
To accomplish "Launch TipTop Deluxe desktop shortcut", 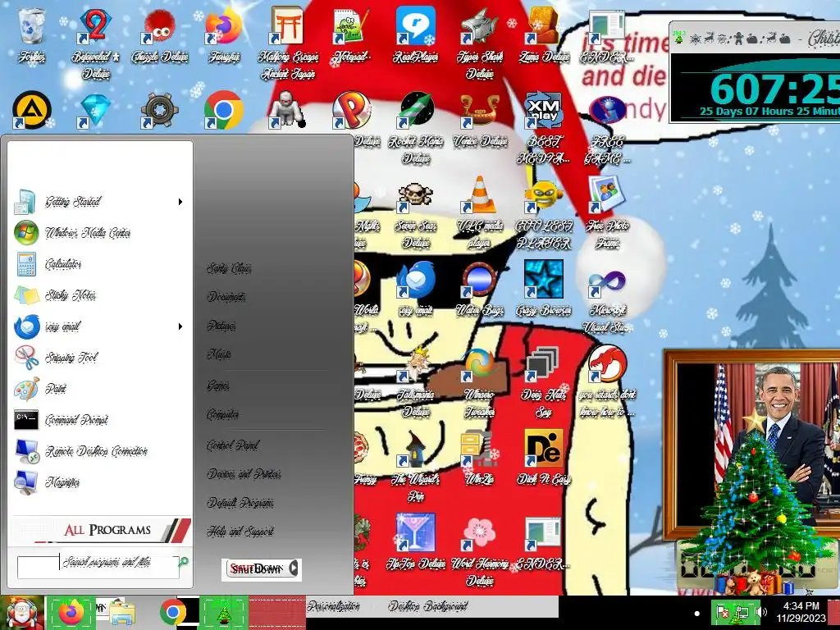I will 416,542.
